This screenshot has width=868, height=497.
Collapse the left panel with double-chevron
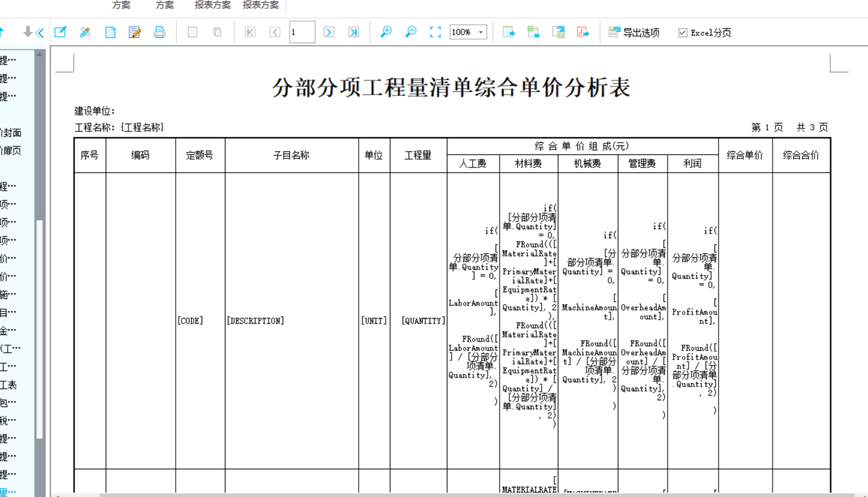[40, 32]
